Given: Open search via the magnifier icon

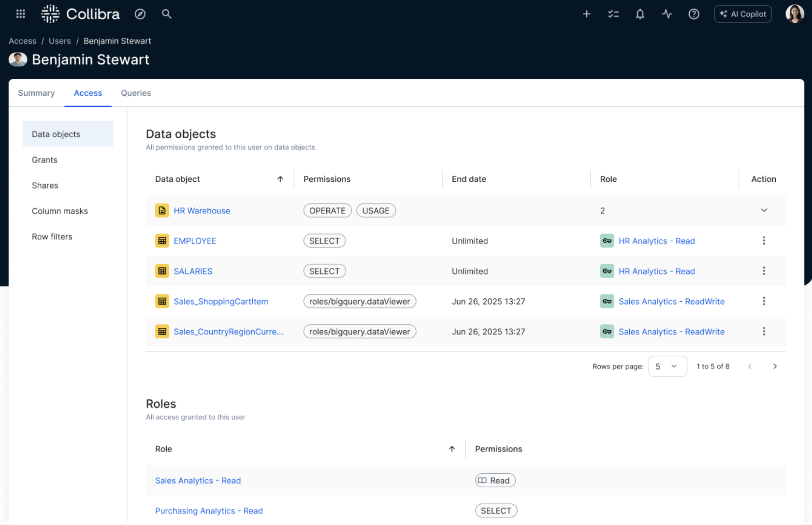Looking at the screenshot, I should coord(166,14).
